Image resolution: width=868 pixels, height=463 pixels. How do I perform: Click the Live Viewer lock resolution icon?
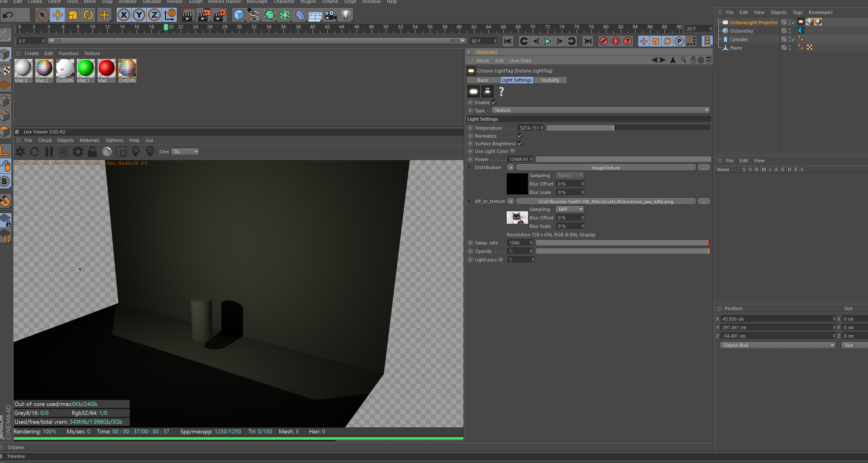point(92,152)
